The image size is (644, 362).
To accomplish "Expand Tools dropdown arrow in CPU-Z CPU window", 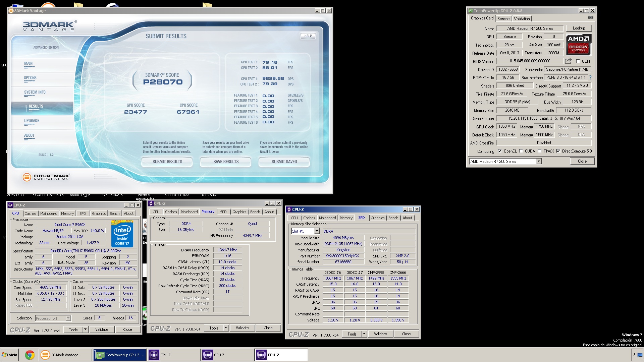I will tap(85, 329).
